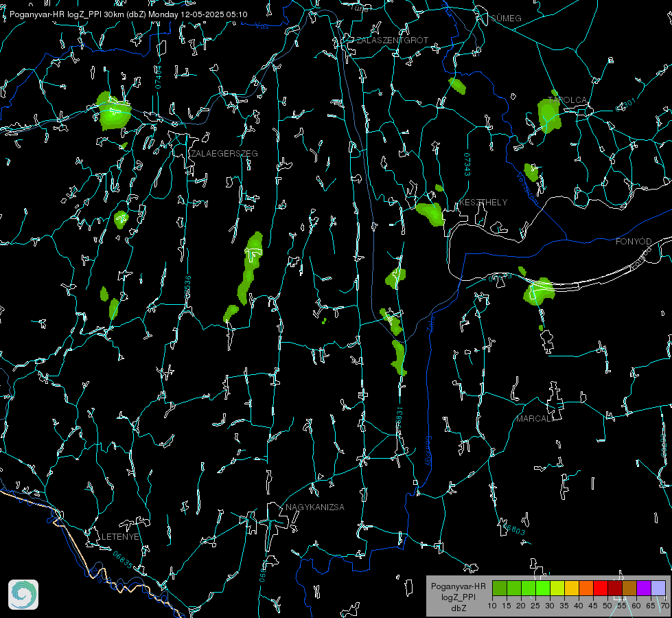
Task: Click the 65–70 dBZ lavender swatch
Action: point(659,588)
